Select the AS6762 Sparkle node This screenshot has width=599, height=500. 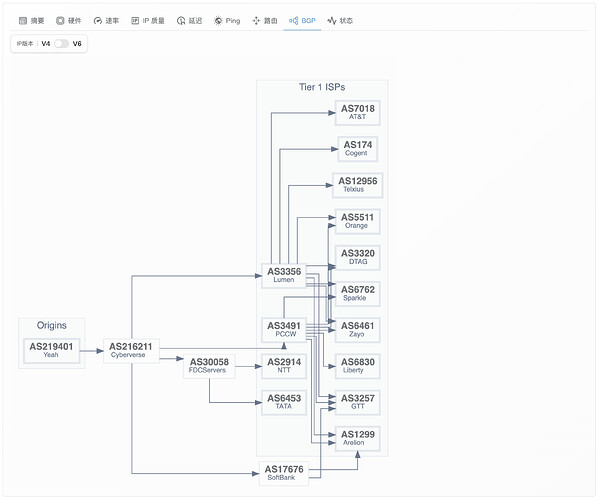click(358, 294)
